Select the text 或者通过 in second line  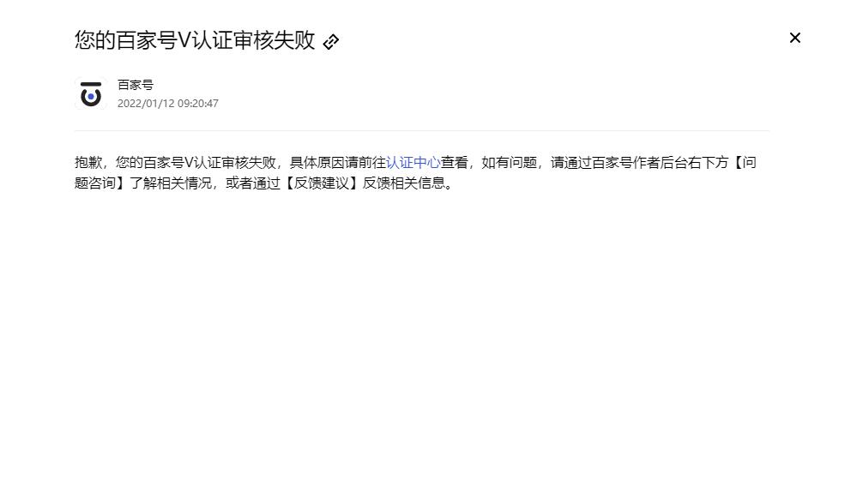[x=253, y=183]
